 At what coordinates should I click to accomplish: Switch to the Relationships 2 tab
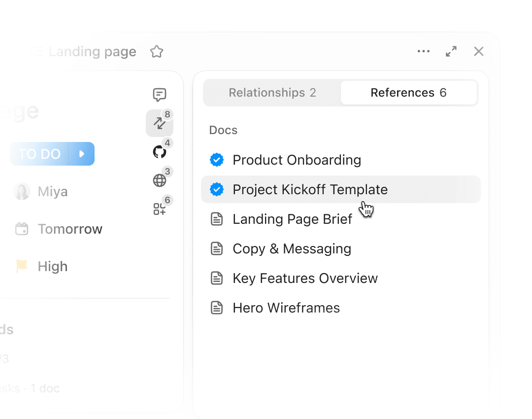272,92
